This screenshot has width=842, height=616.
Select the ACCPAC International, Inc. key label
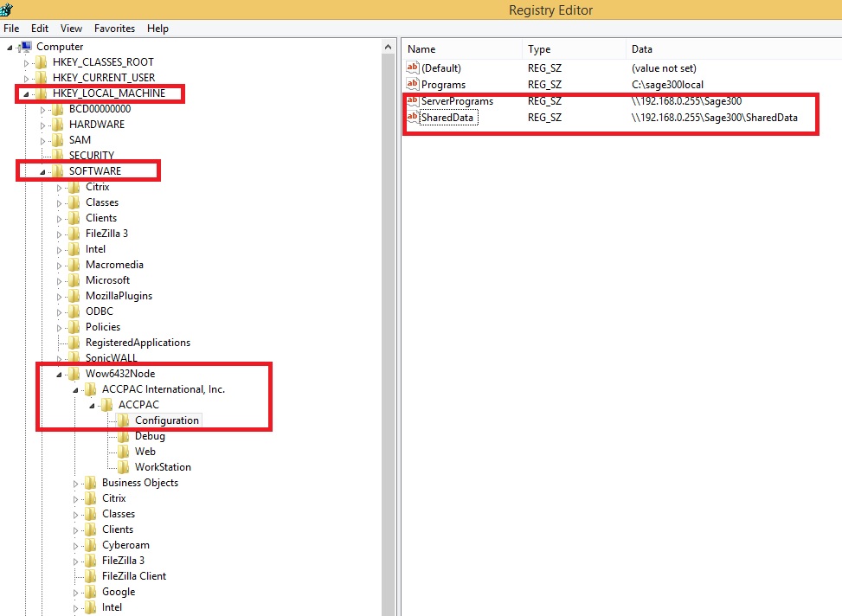(x=164, y=389)
